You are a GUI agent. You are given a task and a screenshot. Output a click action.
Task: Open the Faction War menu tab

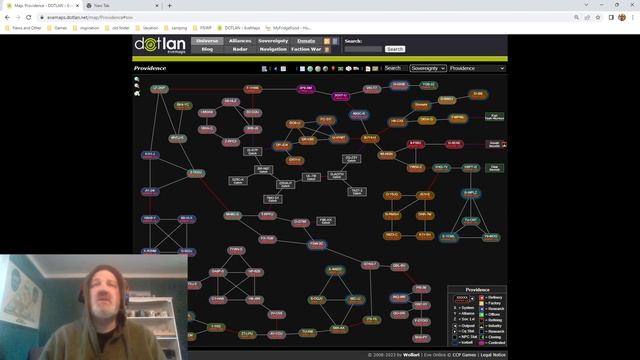[306, 49]
